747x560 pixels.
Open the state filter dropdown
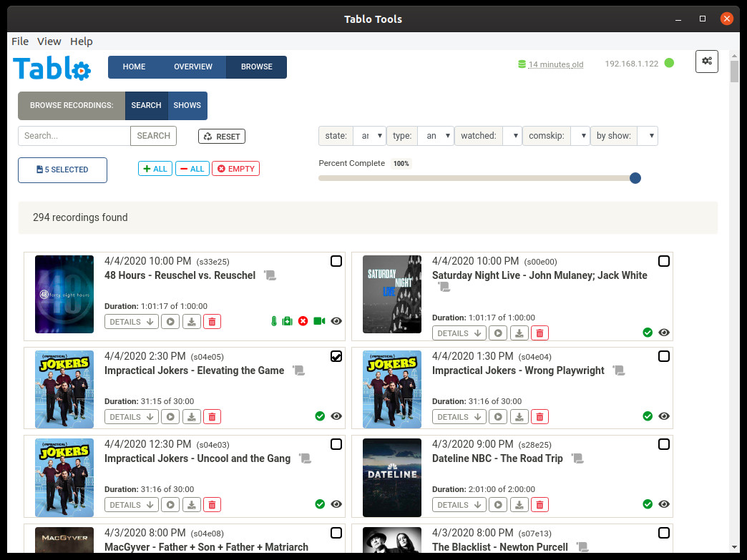[x=369, y=136]
